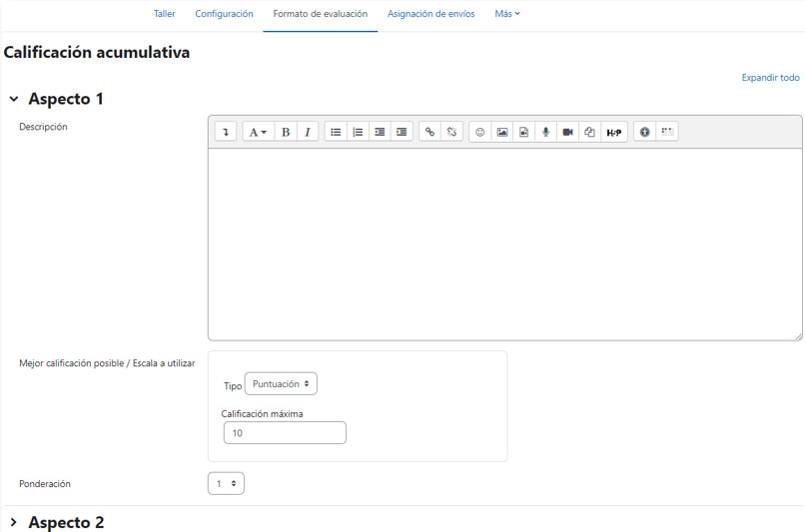Insert a media file icon
This screenshot has height=532, width=805.
523,132
